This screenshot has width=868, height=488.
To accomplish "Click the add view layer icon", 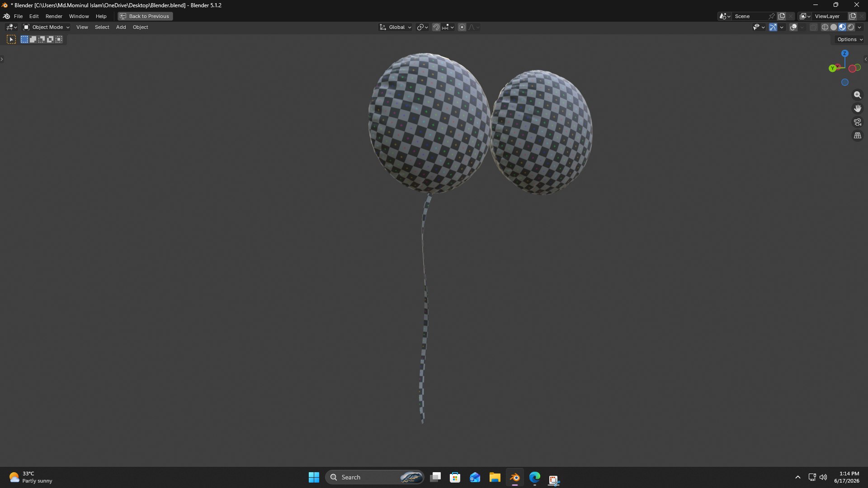I will tap(853, 16).
